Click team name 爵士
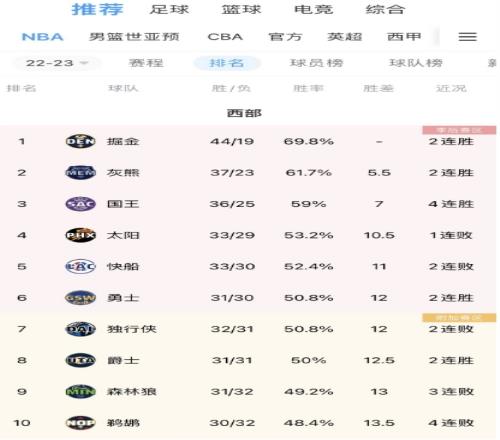The width and height of the screenshot is (500, 440). click(123, 360)
